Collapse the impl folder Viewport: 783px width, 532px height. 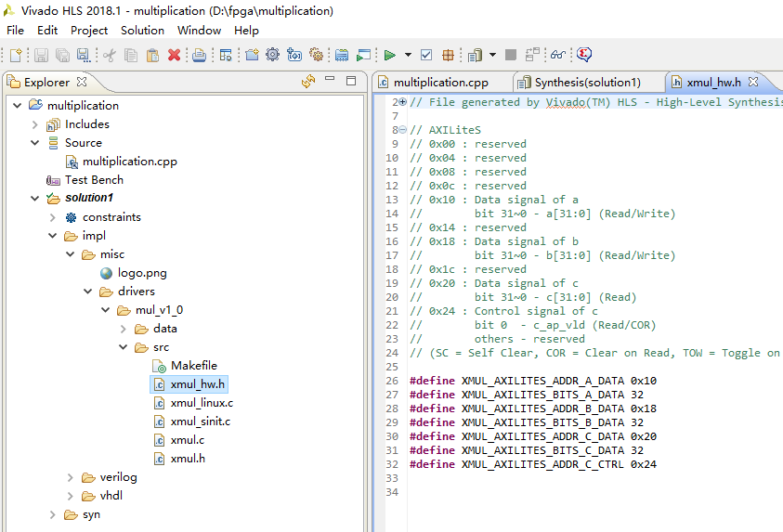[52, 236]
